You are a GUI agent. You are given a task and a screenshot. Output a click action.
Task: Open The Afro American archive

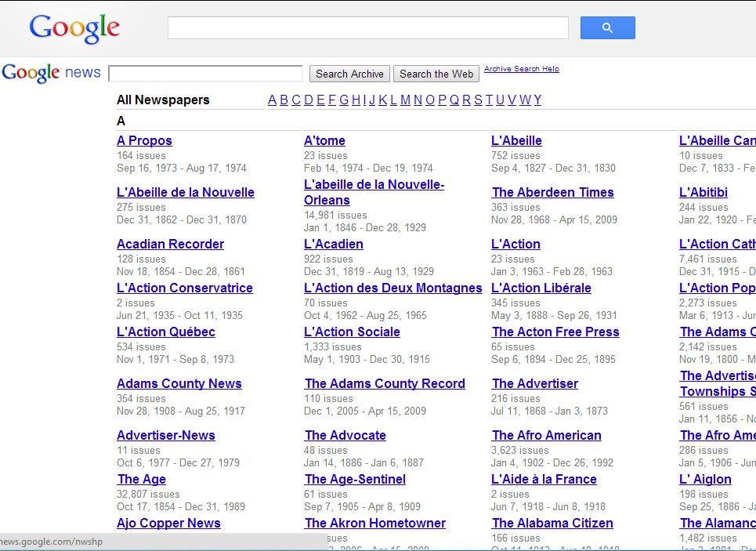546,436
